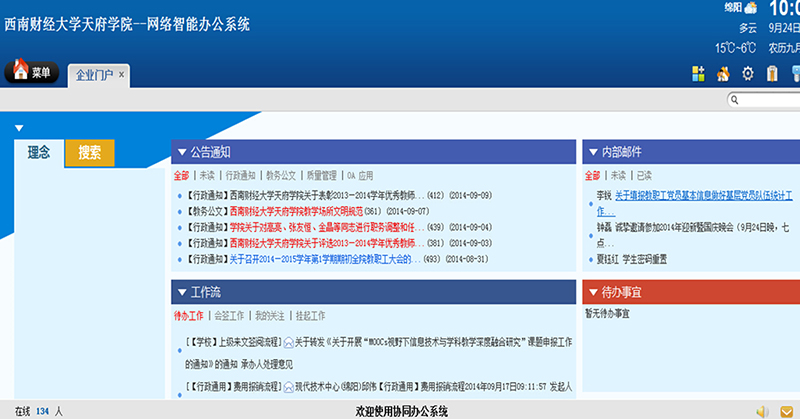This screenshot has height=419, width=800.
Task: Collapse the 公告通知 panel
Action: tap(181, 152)
